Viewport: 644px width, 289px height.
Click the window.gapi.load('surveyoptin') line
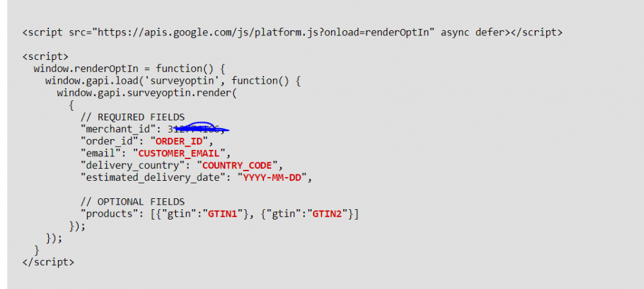pyautogui.click(x=173, y=81)
